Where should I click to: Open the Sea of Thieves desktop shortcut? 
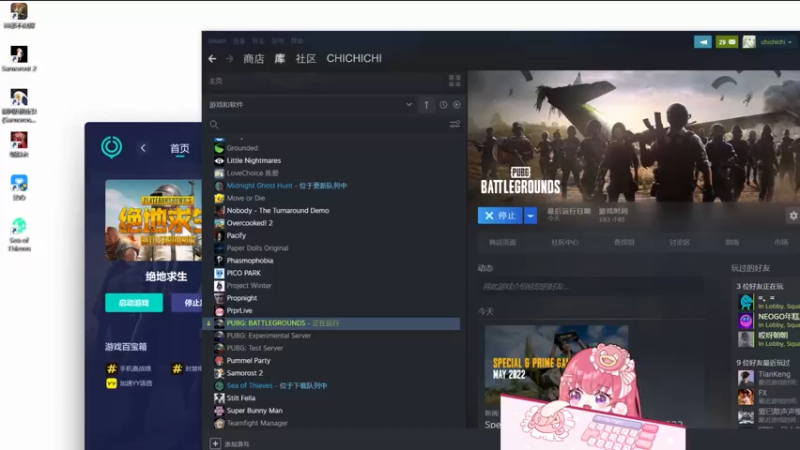tap(19, 235)
